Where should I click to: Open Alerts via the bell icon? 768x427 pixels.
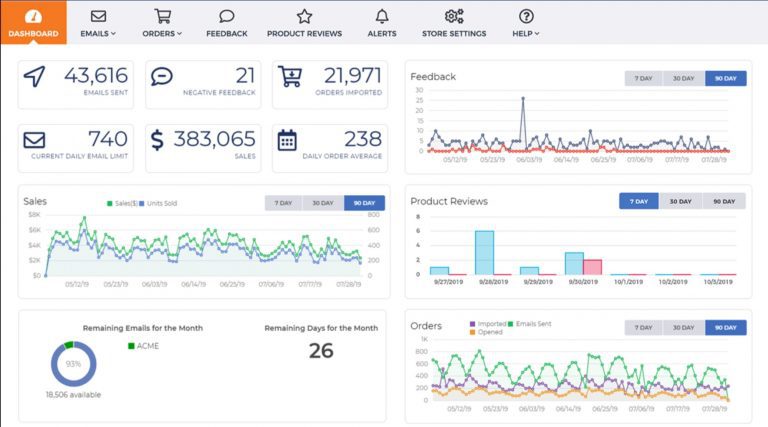381,16
